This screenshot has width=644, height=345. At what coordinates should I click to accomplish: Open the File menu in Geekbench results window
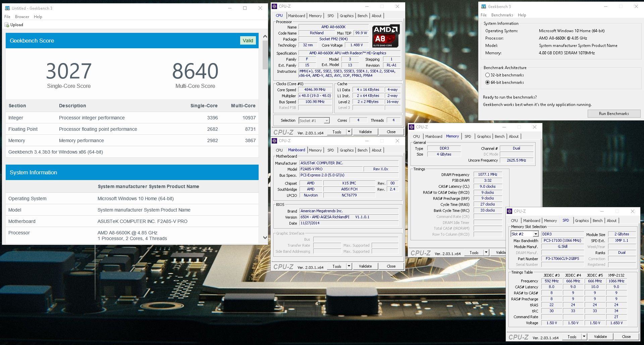[x=7, y=17]
